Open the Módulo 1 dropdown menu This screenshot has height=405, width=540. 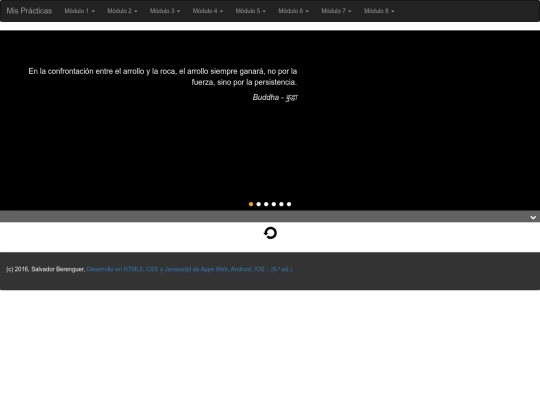[x=79, y=11]
